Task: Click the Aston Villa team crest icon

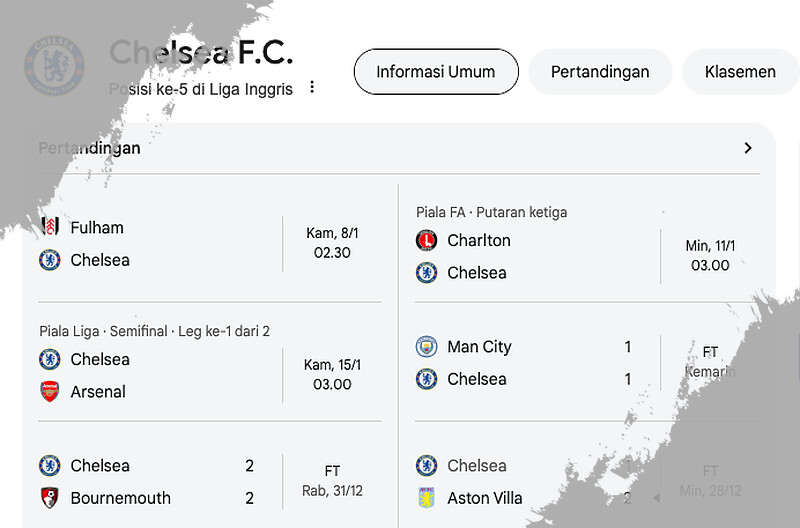Action: (426, 497)
